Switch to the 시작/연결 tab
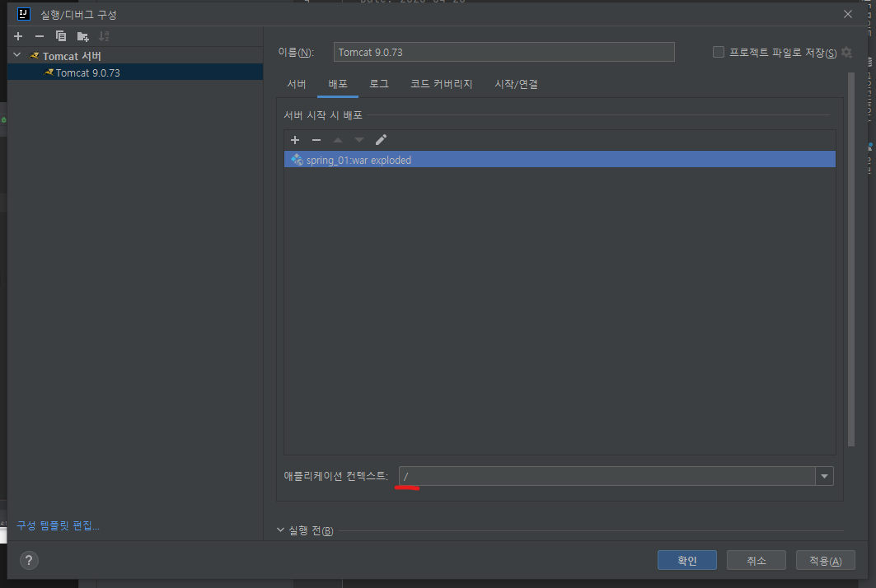This screenshot has height=588, width=876. point(516,84)
